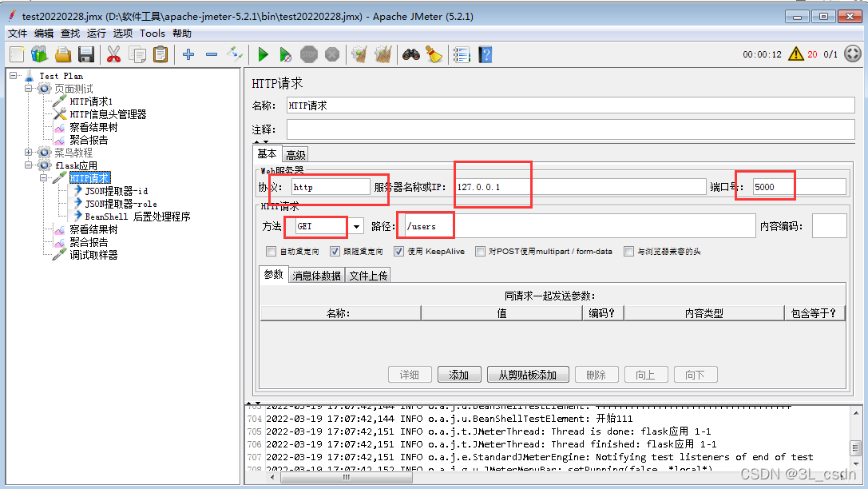Screen dimensions: 868x489
Task: Click the 向上 button
Action: pos(646,375)
